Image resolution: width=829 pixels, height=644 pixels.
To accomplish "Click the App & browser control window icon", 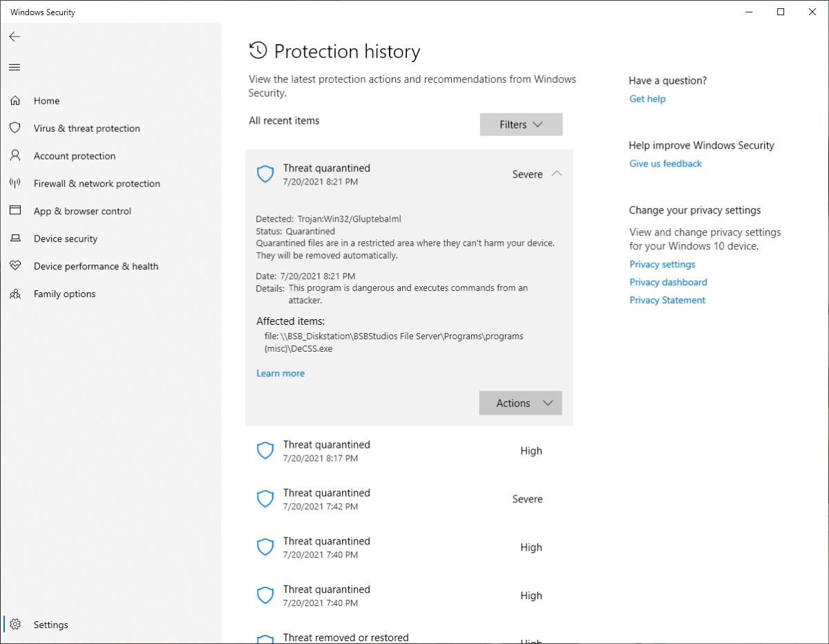I will (x=15, y=211).
